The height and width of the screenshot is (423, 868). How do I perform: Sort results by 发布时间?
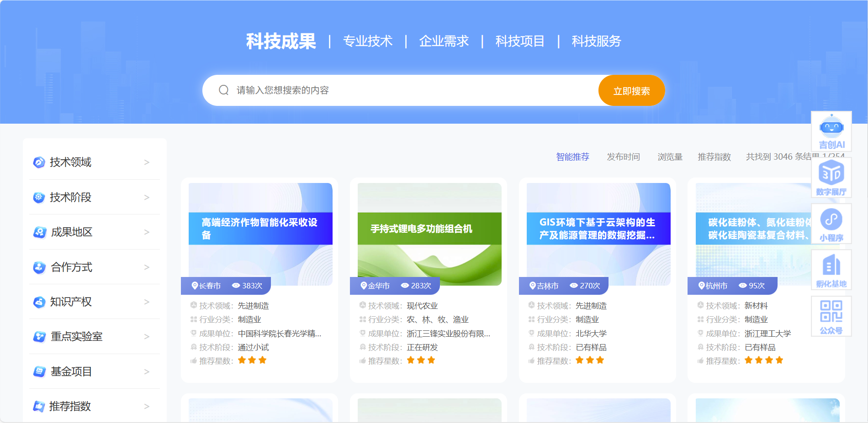(623, 157)
